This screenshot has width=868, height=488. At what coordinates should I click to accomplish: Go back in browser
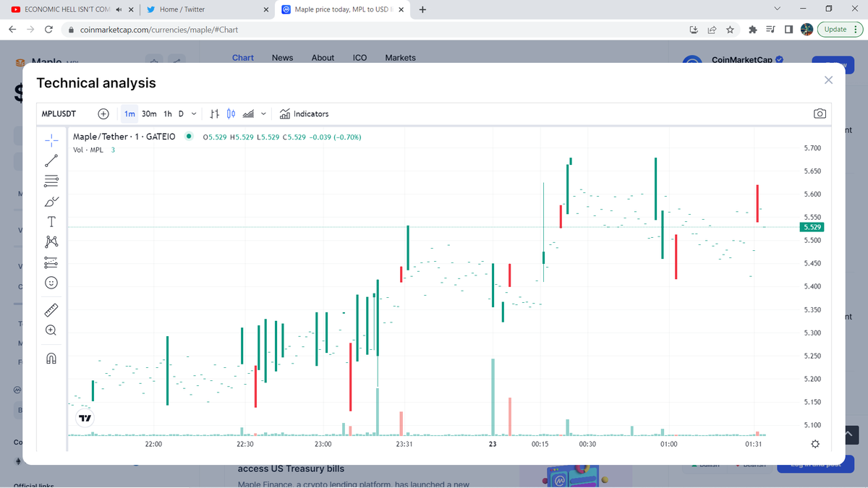[12, 30]
